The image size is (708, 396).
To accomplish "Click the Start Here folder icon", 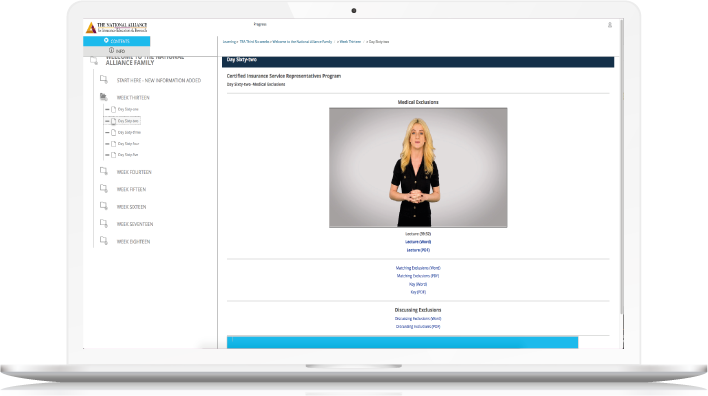I will tap(103, 79).
